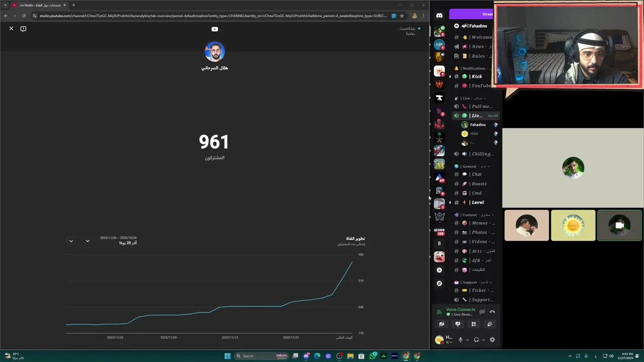Collapse the Support category

tap(474, 283)
